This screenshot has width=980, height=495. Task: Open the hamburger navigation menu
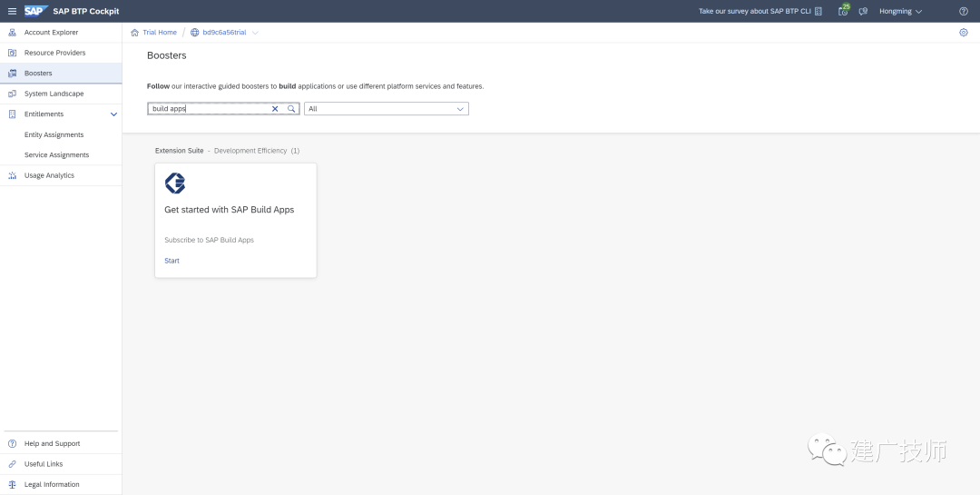pos(12,11)
